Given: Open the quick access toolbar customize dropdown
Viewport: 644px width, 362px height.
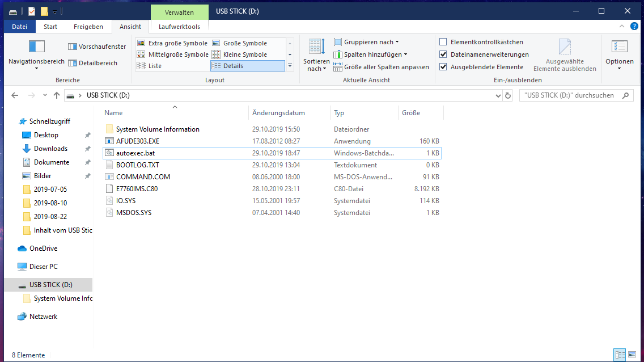Looking at the screenshot, I should click(54, 12).
